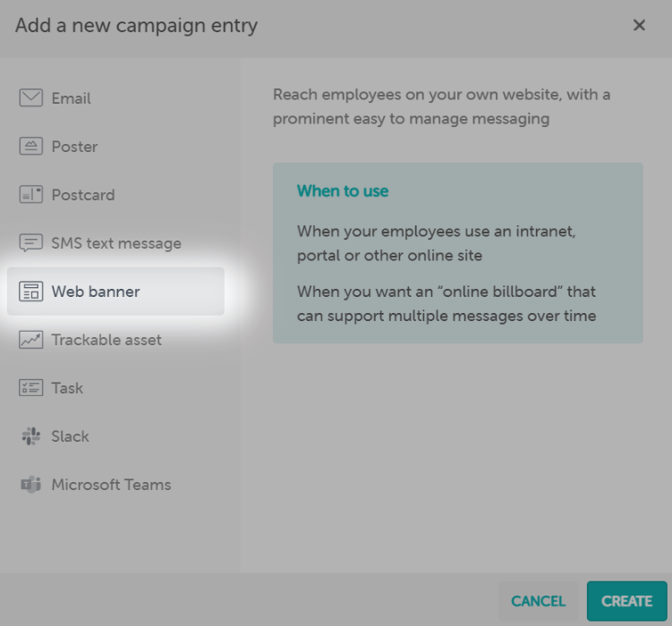
Task: Close the campaign entry dialog
Action: tap(639, 26)
